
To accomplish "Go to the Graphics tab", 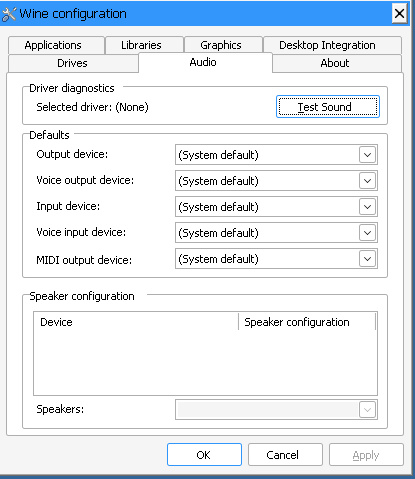I will [x=223, y=45].
